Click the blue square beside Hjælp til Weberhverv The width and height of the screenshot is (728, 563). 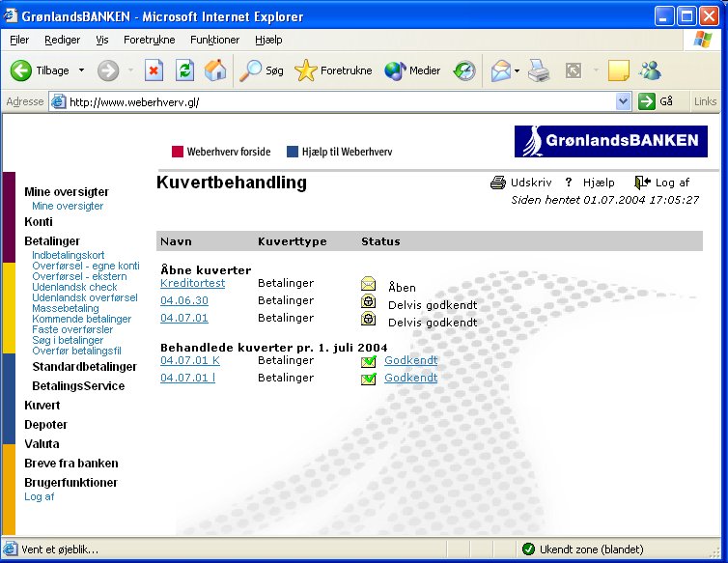pyautogui.click(x=293, y=152)
